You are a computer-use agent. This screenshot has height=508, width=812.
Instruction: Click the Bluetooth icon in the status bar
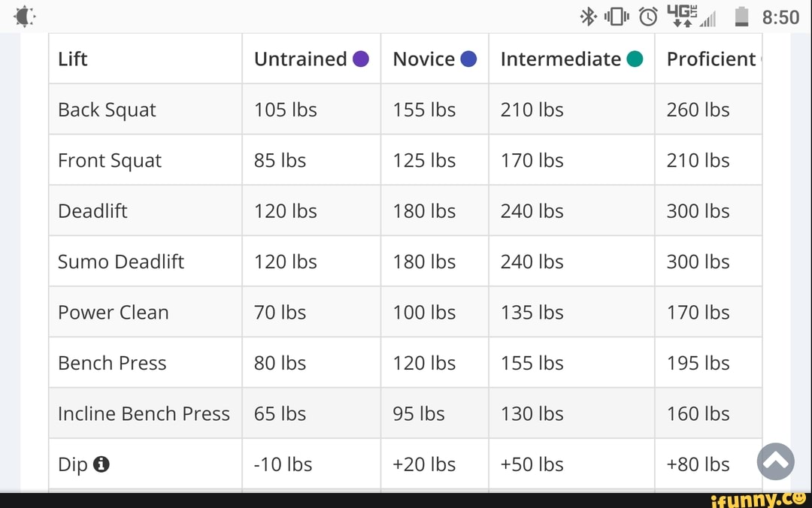[589, 16]
